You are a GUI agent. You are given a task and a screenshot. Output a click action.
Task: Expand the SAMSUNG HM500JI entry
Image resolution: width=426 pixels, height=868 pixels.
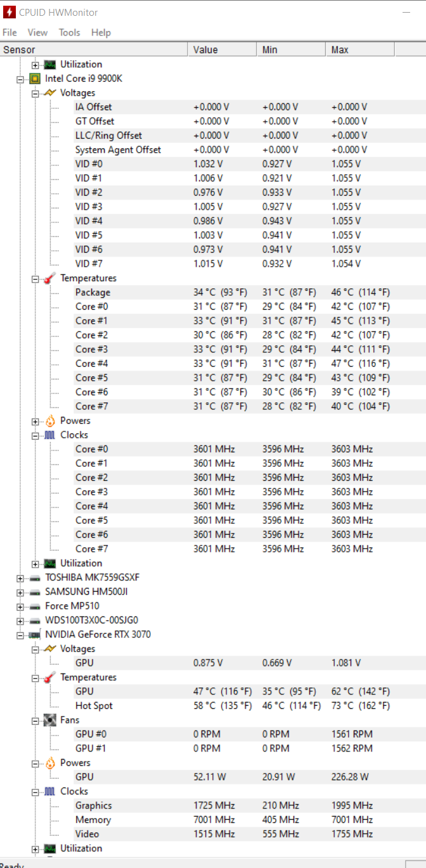20,591
